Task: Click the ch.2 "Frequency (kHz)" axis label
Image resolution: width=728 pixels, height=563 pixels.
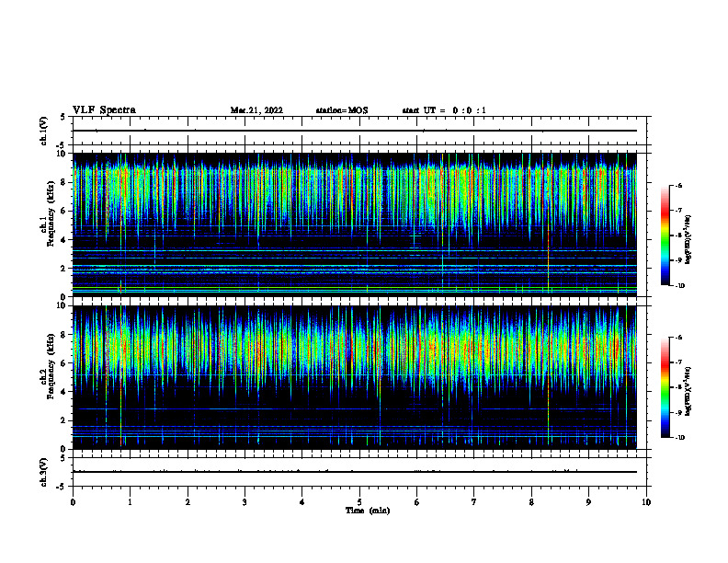Action: [x=51, y=366]
